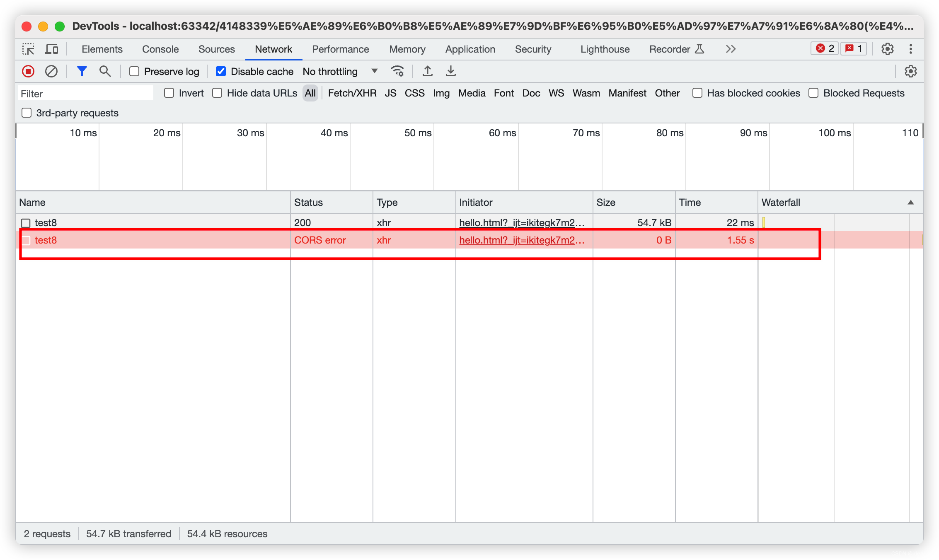
Task: Show more tabs chevron
Action: [x=731, y=49]
